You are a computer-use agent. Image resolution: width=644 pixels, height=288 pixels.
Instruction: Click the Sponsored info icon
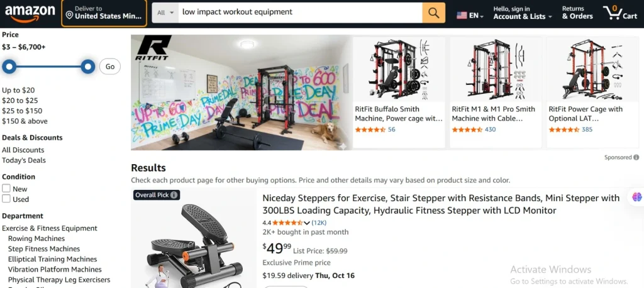tap(636, 157)
